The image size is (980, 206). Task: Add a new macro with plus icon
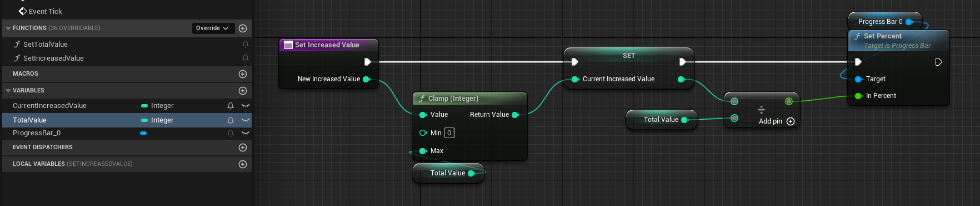[x=243, y=73]
